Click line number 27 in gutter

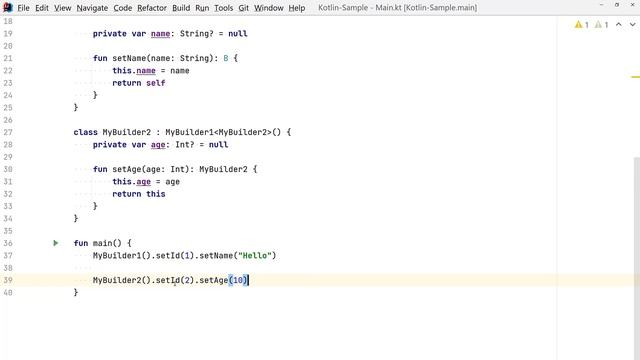click(x=8, y=132)
